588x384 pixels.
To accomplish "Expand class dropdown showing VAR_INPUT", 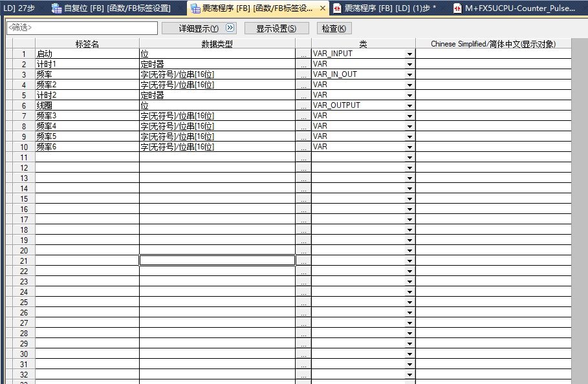I will tap(409, 54).
